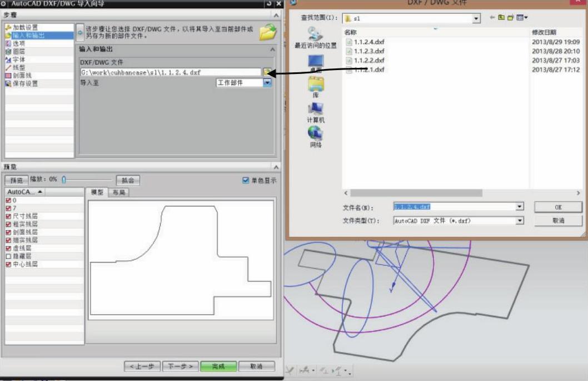
Task: Collapse the 预览 section
Action: [x=276, y=167]
